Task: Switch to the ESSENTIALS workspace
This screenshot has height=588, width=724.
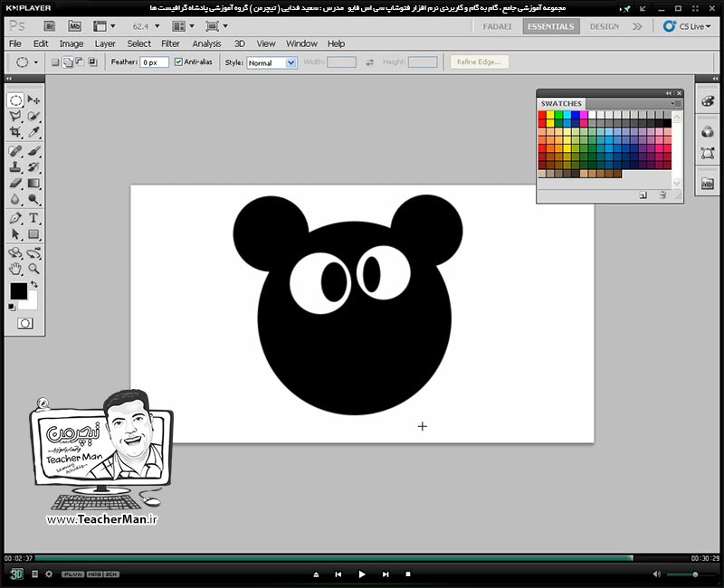Action: click(550, 26)
